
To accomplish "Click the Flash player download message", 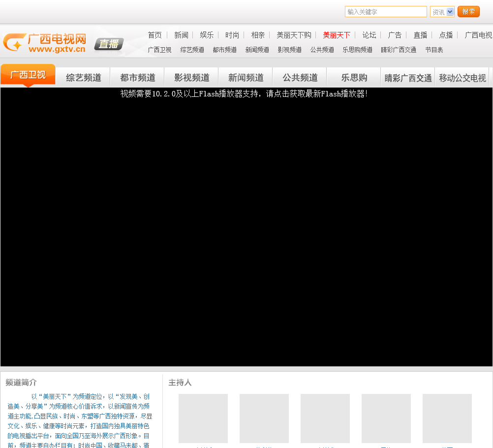I will [x=244, y=93].
